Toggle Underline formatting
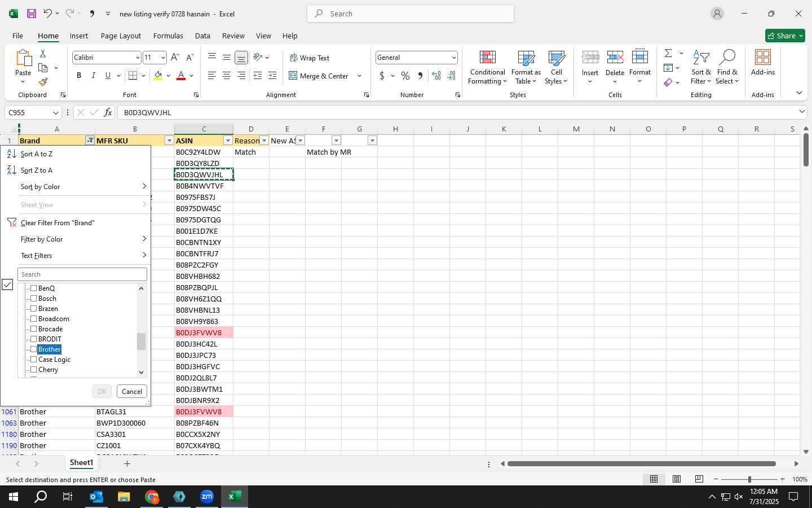The height and width of the screenshot is (508, 812). coord(108,76)
